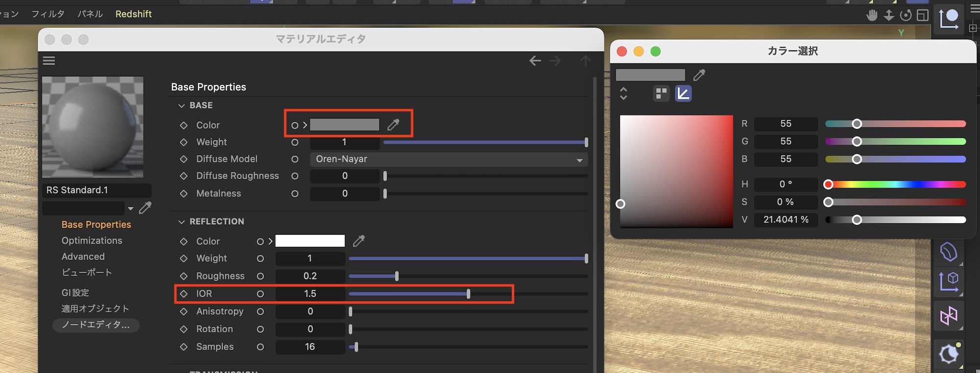980x373 pixels.
Task: Open the Diffuse Model Oren-Nayar dropdown
Action: pyautogui.click(x=448, y=159)
